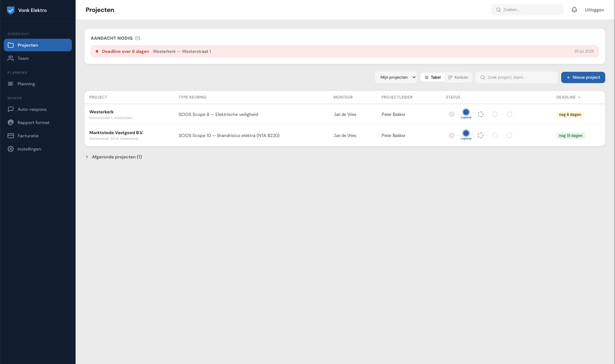Click the Vonk Elektro shield logo

click(x=11, y=10)
